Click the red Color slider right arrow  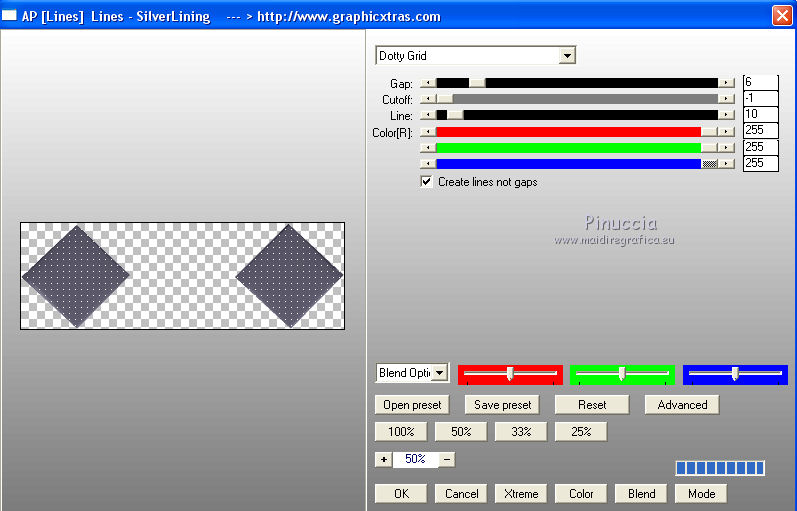click(726, 132)
